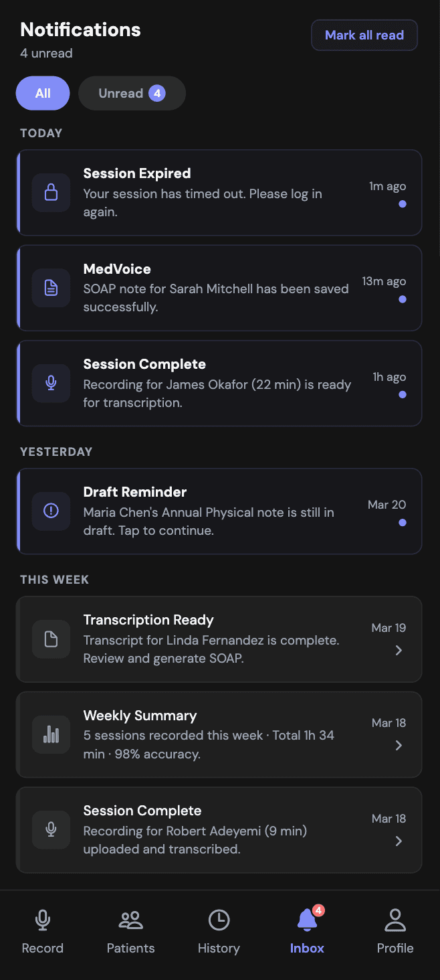Click the microphone icon on Session Complete notification
The image size is (440, 980).
51,383
